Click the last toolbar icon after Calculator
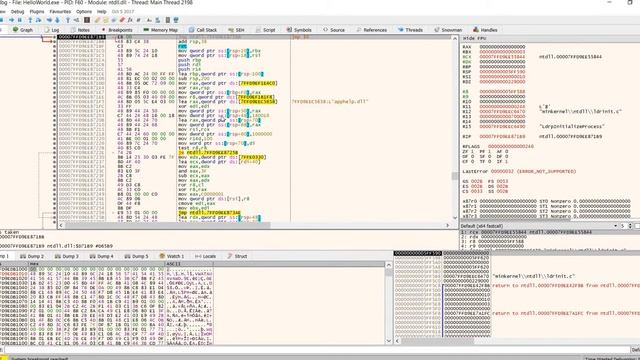 click(x=176, y=20)
